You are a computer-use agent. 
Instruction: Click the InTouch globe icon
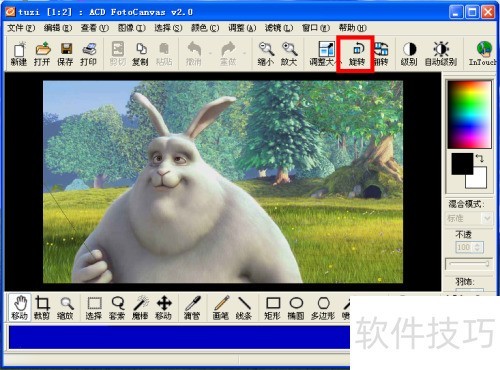coord(483,54)
